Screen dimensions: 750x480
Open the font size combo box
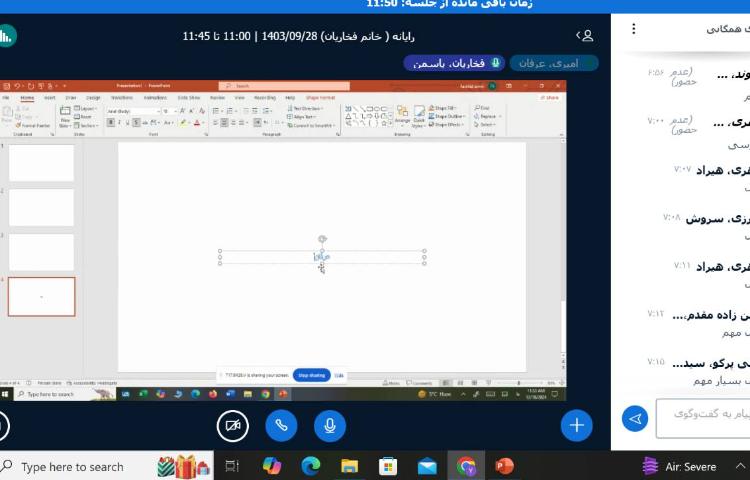[x=169, y=111]
